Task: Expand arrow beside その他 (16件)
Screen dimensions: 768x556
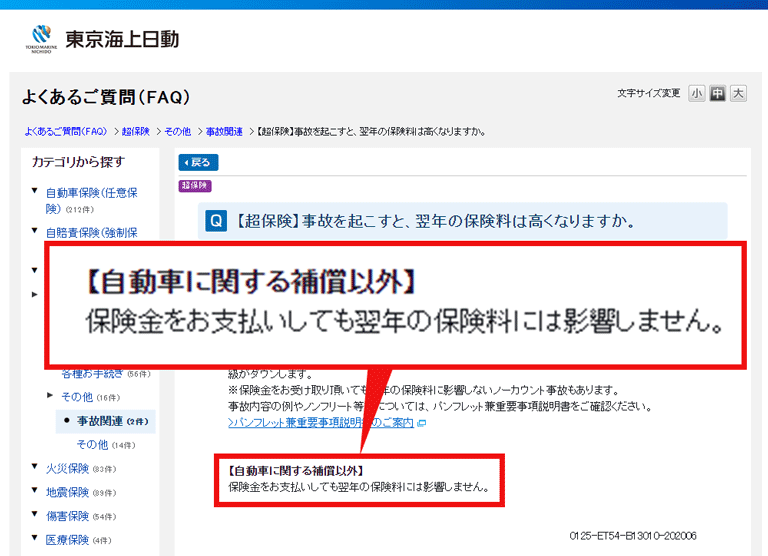Action: [x=50, y=395]
